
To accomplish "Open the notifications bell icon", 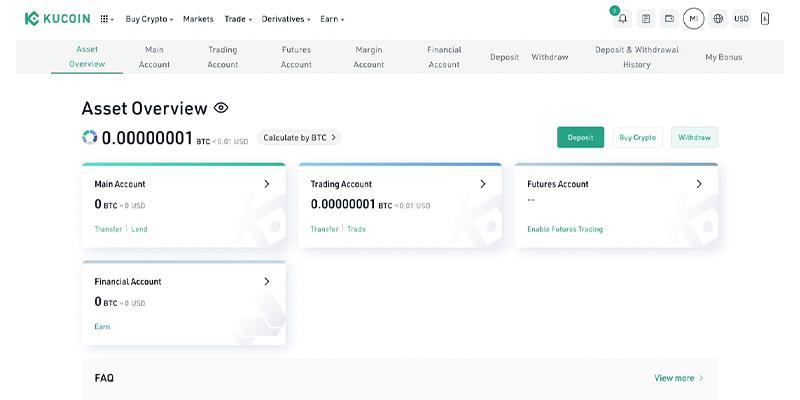I will pos(622,19).
